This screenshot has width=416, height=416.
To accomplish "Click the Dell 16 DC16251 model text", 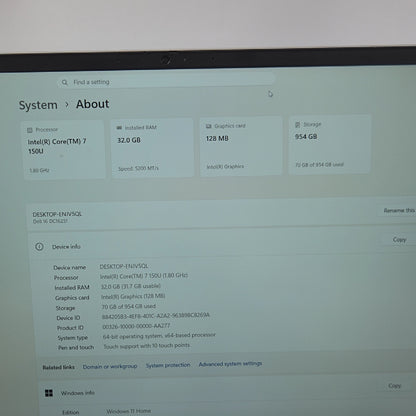I will (50, 221).
